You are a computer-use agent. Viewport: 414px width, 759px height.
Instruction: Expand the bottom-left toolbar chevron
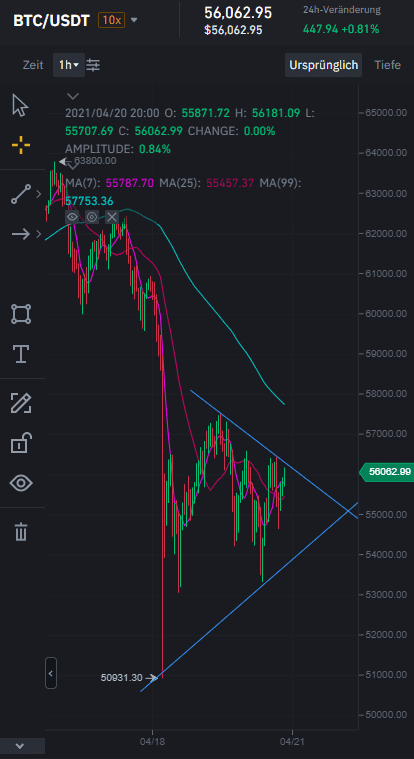click(x=20, y=746)
